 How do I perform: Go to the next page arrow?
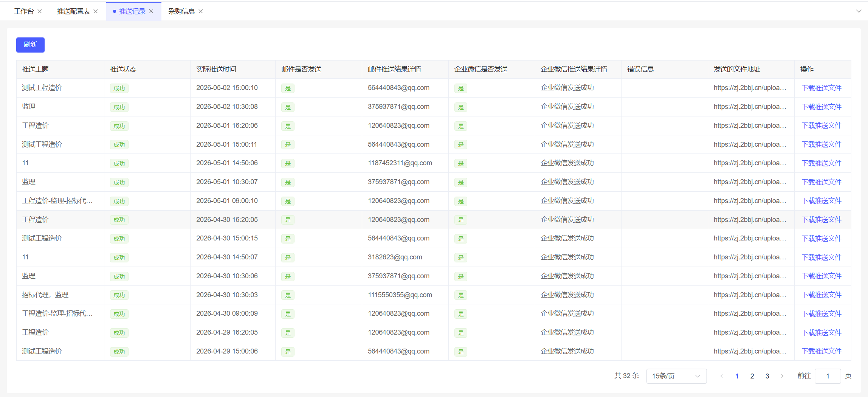pyautogui.click(x=782, y=376)
